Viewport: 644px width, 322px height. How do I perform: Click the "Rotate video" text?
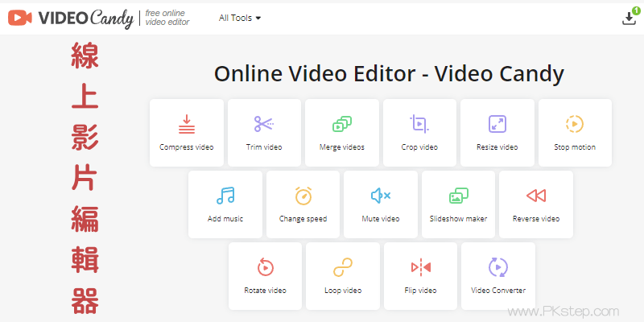(266, 291)
